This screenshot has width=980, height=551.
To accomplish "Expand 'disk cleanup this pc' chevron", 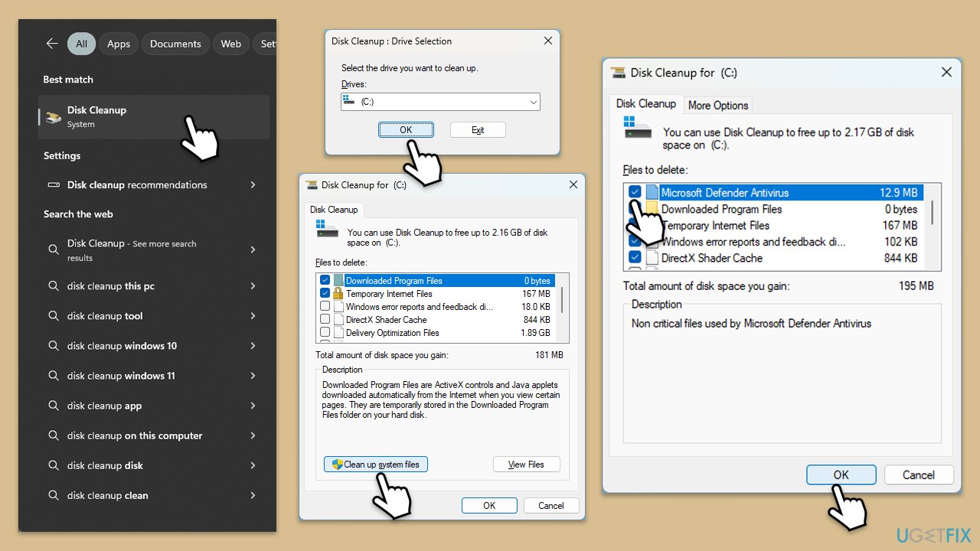I will (253, 286).
